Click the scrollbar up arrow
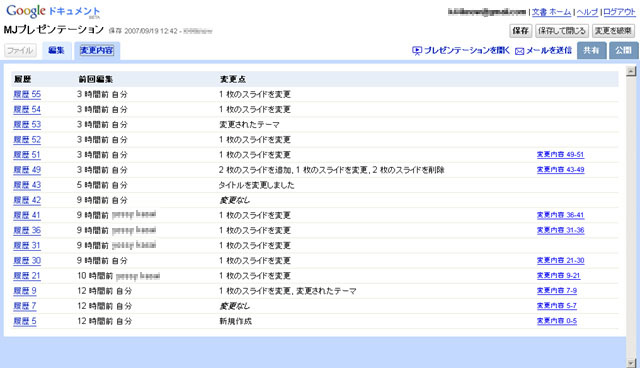640x368 pixels. click(631, 71)
